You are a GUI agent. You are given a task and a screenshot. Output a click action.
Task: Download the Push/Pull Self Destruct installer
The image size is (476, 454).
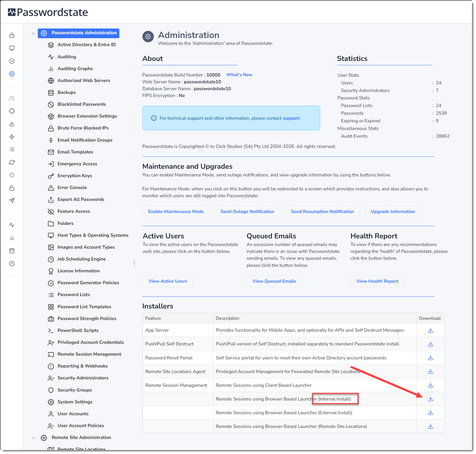(431, 344)
